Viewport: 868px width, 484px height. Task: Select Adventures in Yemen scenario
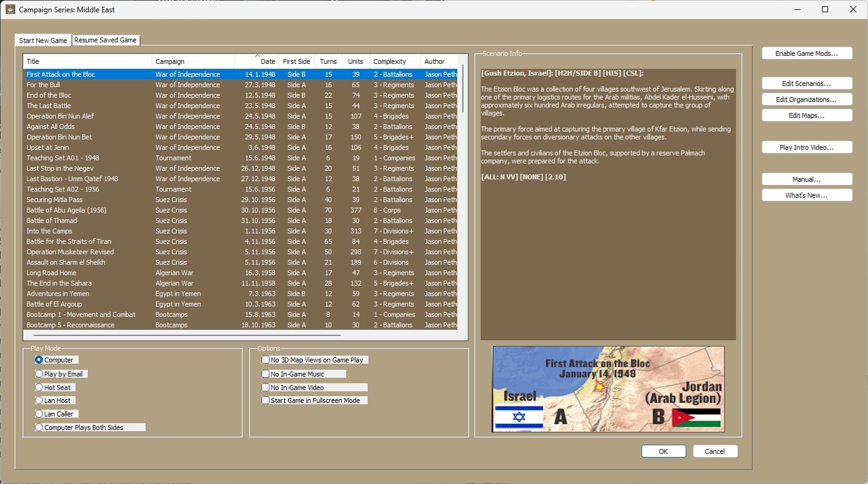tap(240, 294)
